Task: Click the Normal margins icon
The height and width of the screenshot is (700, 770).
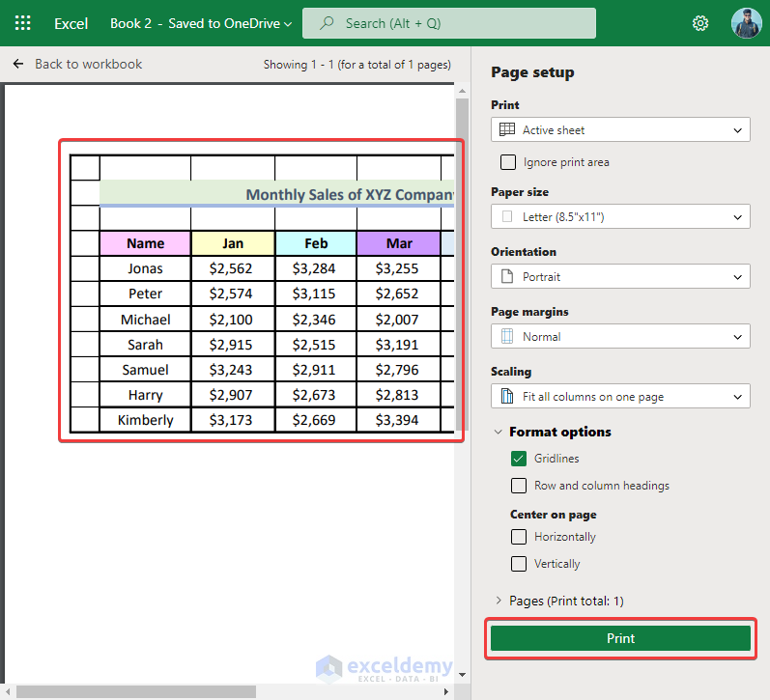Action: pyautogui.click(x=507, y=336)
